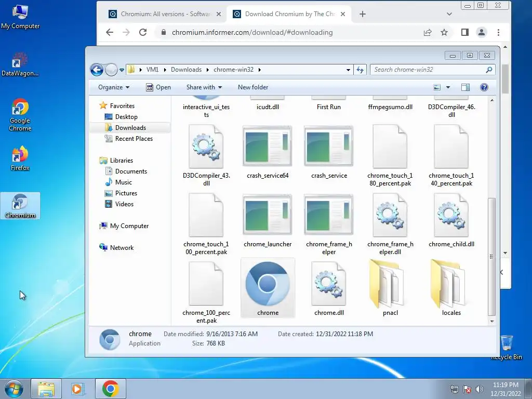Click Chrome reload page button
Image resolution: width=532 pixels, height=399 pixels.
[143, 32]
